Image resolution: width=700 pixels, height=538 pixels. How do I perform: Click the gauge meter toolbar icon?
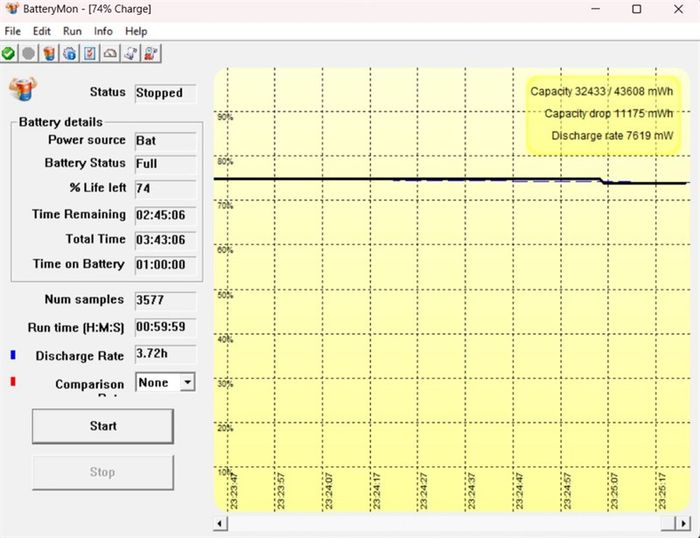(110, 54)
